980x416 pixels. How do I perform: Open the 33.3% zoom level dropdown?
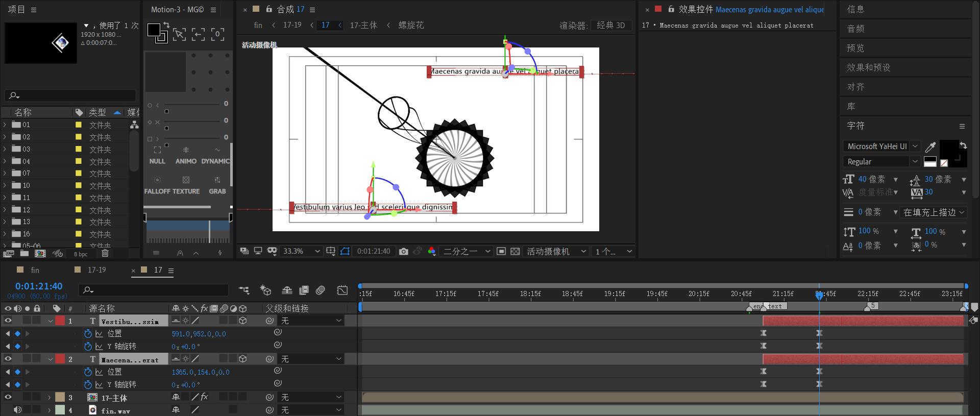point(301,251)
